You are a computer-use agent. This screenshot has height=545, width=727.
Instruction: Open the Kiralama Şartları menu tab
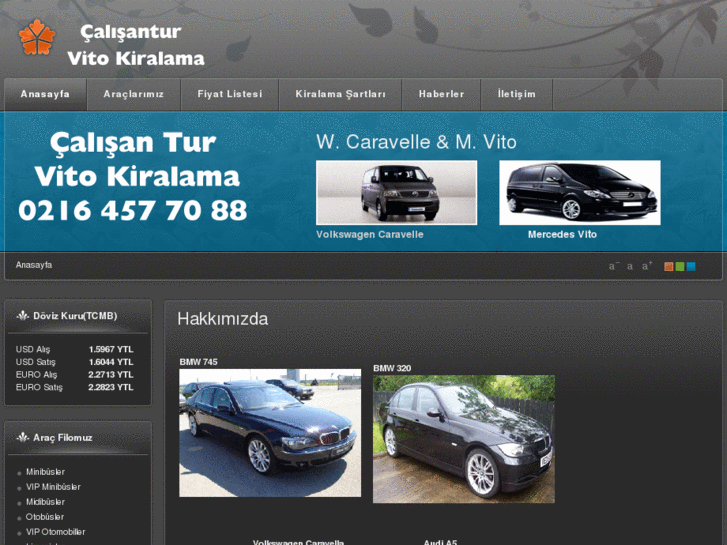(x=340, y=94)
